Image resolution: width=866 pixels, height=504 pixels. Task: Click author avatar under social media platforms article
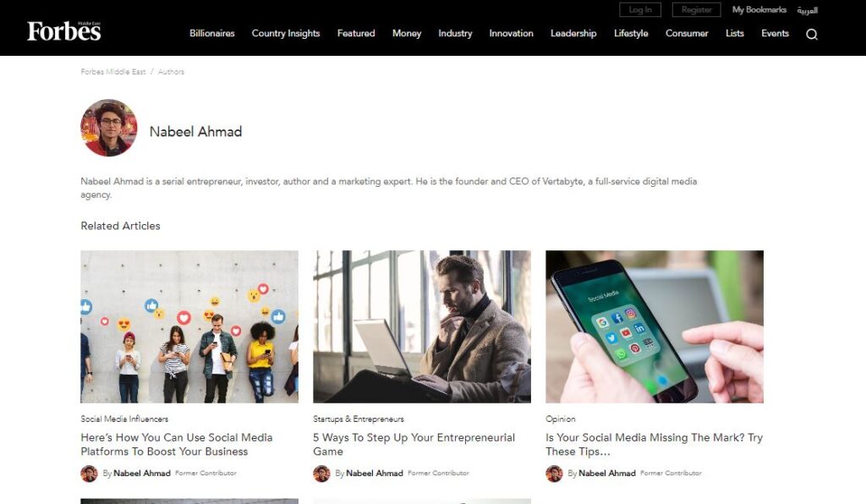[89, 473]
